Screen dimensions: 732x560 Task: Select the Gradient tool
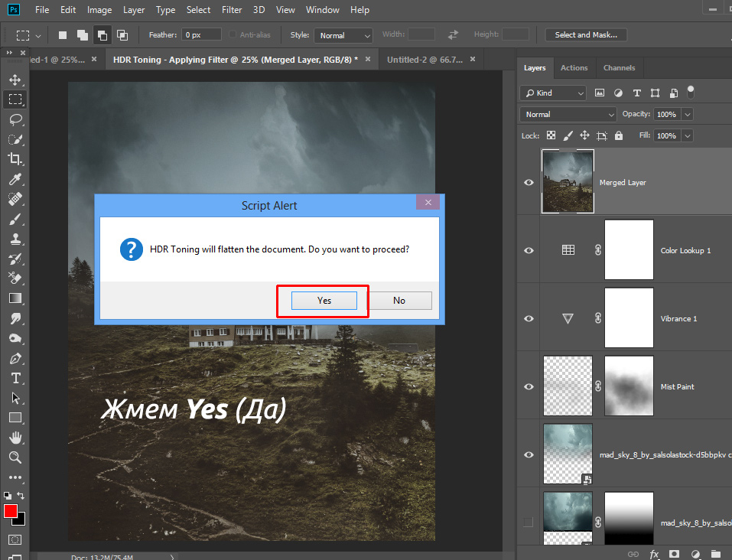point(15,298)
